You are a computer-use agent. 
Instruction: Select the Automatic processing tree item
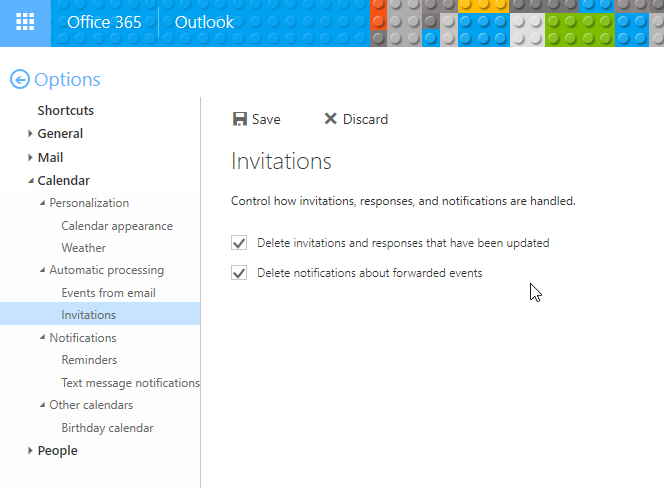pyautogui.click(x=107, y=270)
